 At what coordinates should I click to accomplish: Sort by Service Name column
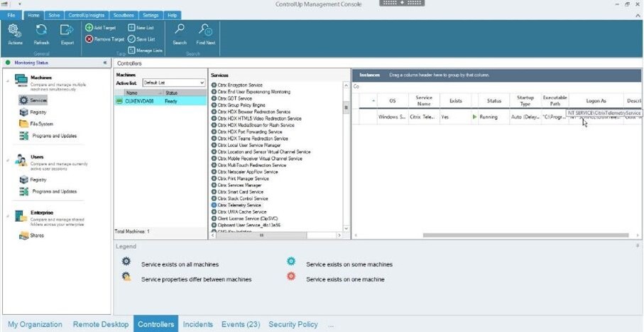click(x=424, y=101)
